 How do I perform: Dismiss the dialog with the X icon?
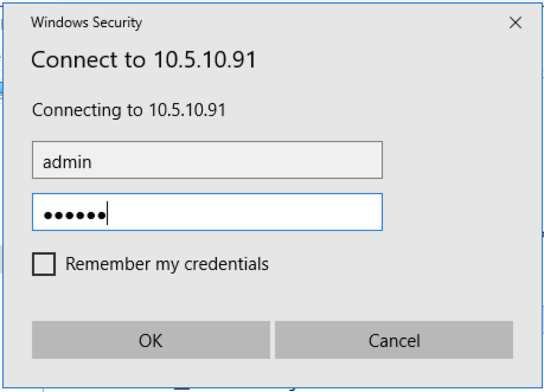click(515, 23)
